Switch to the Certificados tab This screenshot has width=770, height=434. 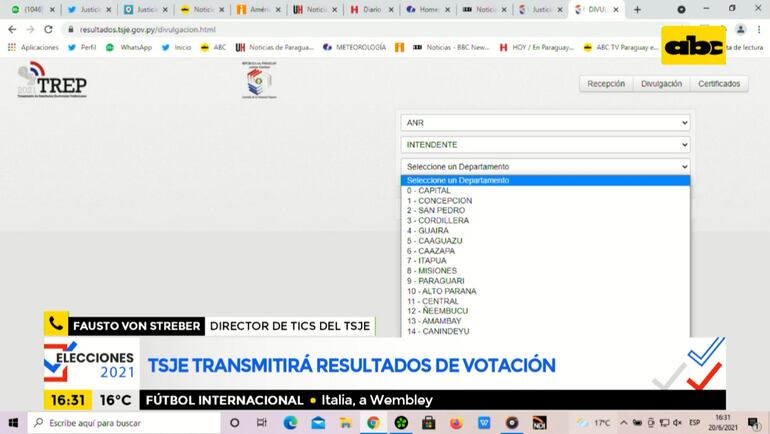[719, 84]
